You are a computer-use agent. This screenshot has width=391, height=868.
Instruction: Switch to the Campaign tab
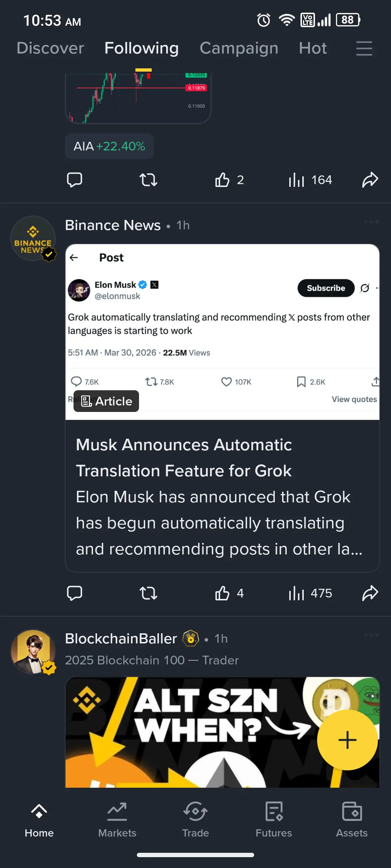[x=239, y=48]
